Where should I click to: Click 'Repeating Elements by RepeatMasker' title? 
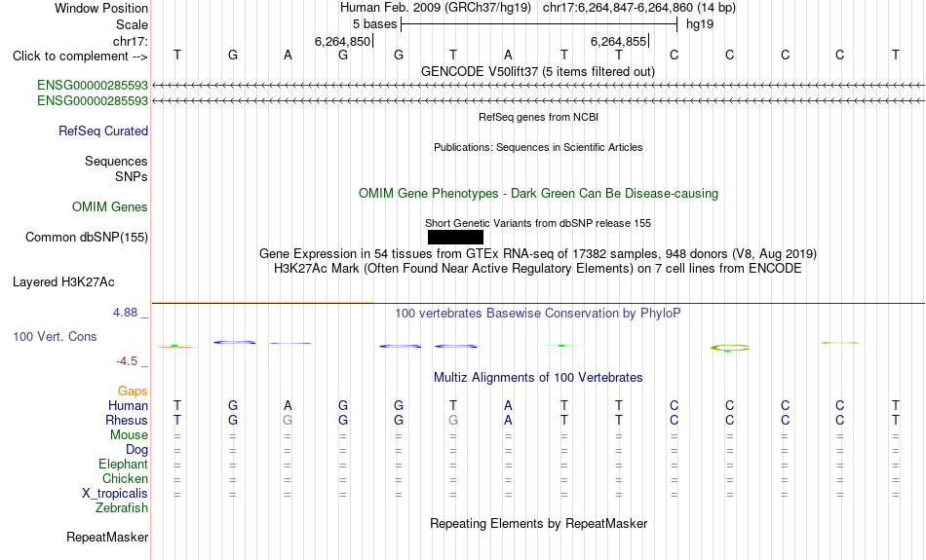pyautogui.click(x=538, y=524)
